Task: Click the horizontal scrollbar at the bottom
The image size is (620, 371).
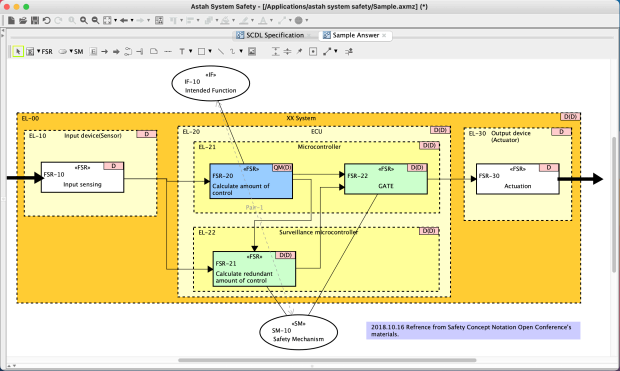Action: click(327, 360)
